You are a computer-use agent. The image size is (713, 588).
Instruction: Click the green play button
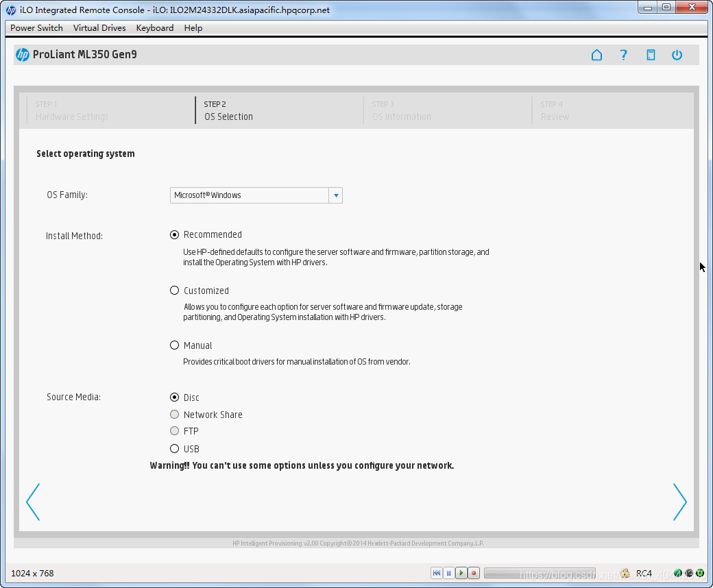(461, 573)
